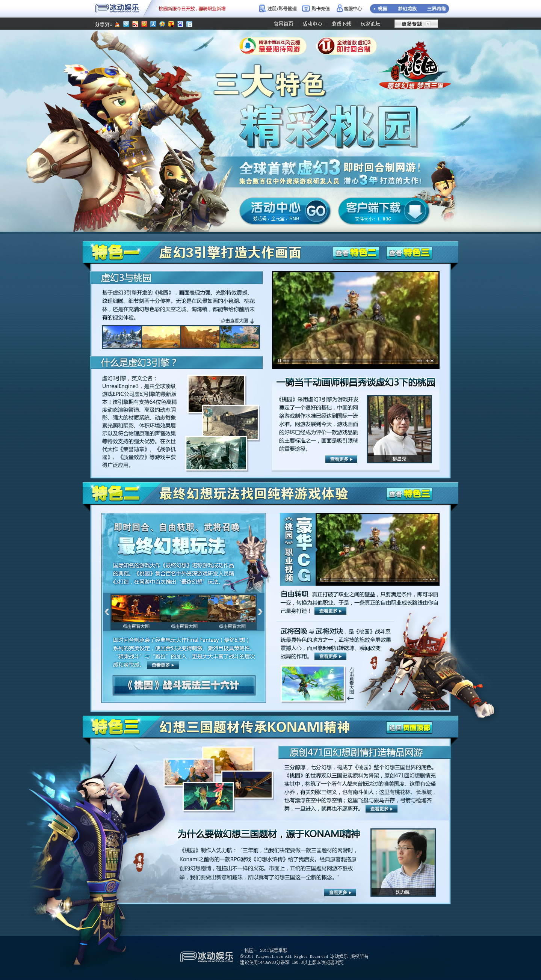Jump to 特色二 from the 特色一 header
541x980 pixels.
click(x=355, y=253)
